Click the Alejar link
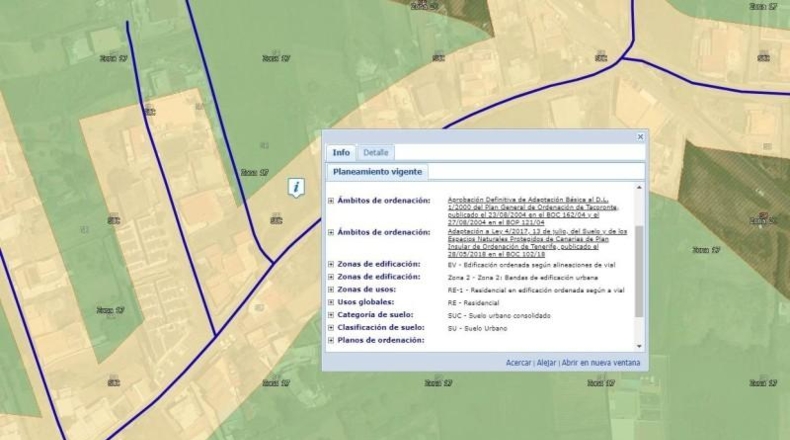 coord(546,362)
